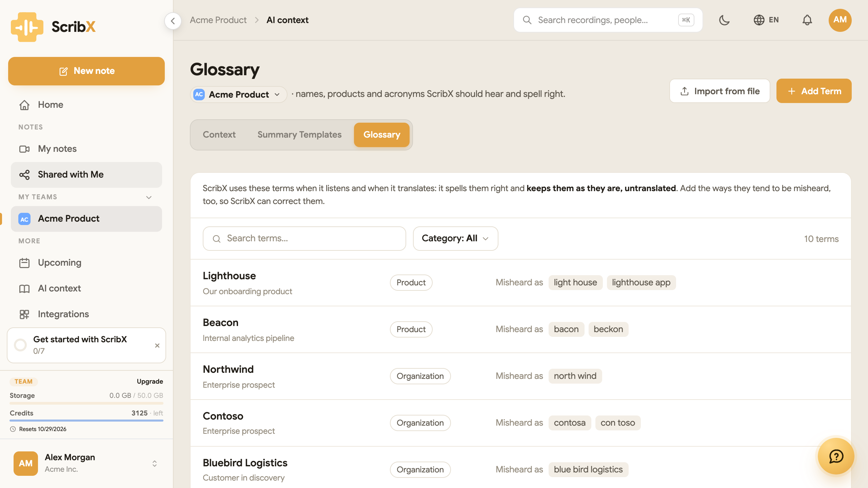Click the Upgrade link
Image resolution: width=868 pixels, height=488 pixels.
pos(150,381)
